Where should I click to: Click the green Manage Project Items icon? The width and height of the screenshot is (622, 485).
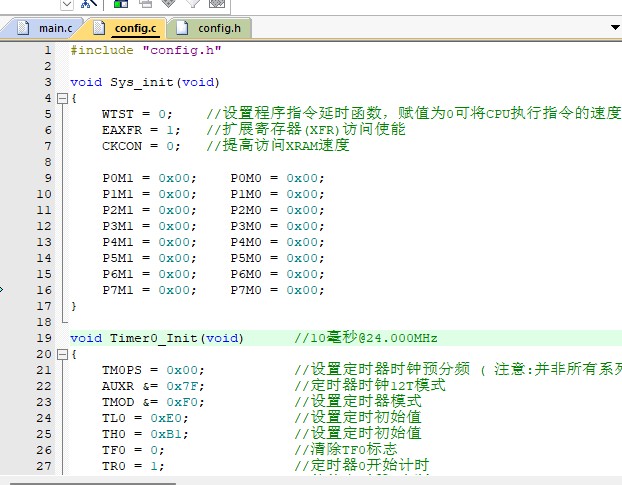121,4
